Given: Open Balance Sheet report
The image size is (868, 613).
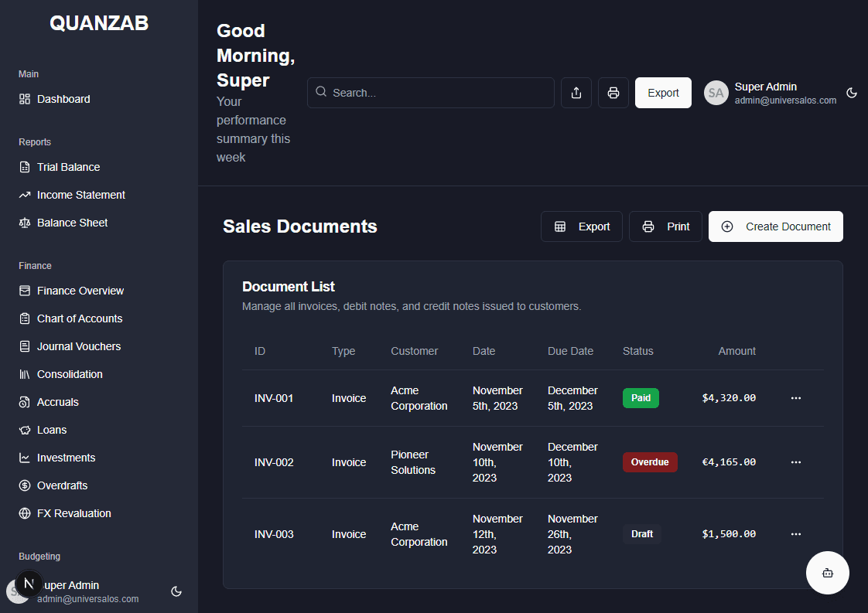Looking at the screenshot, I should tap(72, 223).
